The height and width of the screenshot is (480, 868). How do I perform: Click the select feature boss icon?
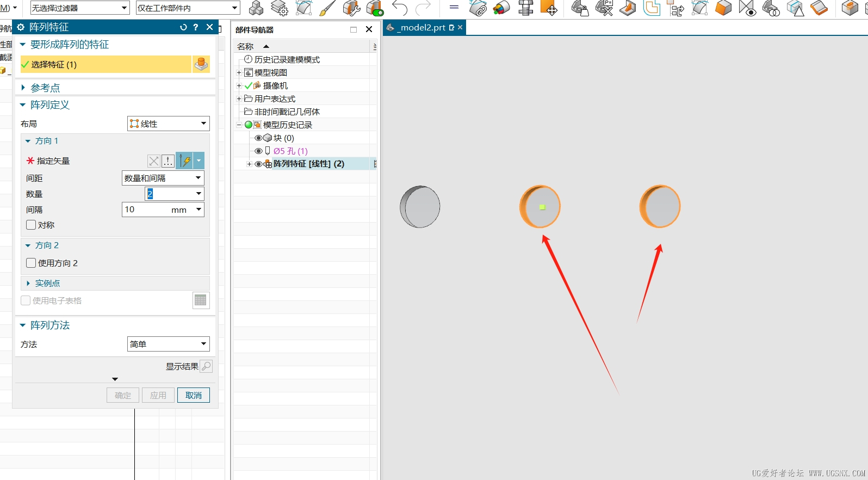tap(201, 64)
